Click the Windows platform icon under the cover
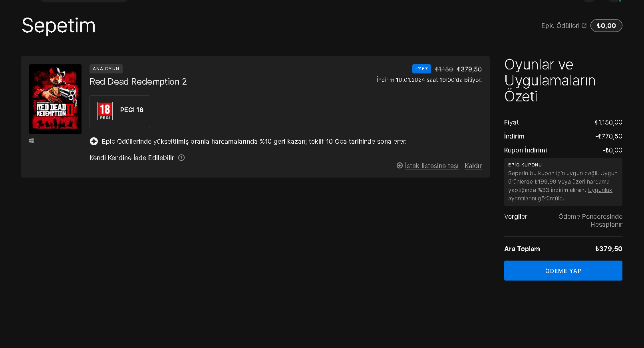The image size is (644, 348). (x=32, y=141)
